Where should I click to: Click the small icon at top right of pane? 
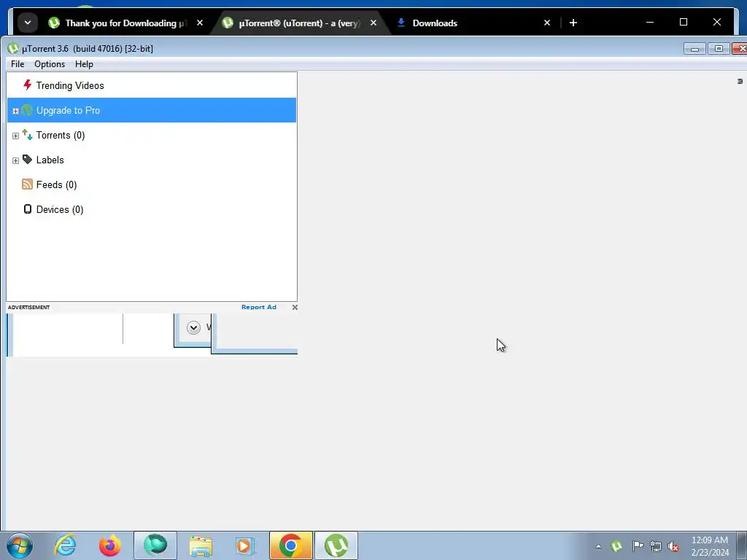pyautogui.click(x=740, y=82)
